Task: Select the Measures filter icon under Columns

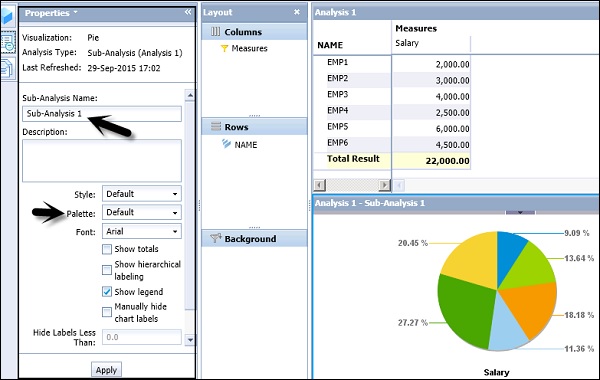Action: (x=225, y=48)
